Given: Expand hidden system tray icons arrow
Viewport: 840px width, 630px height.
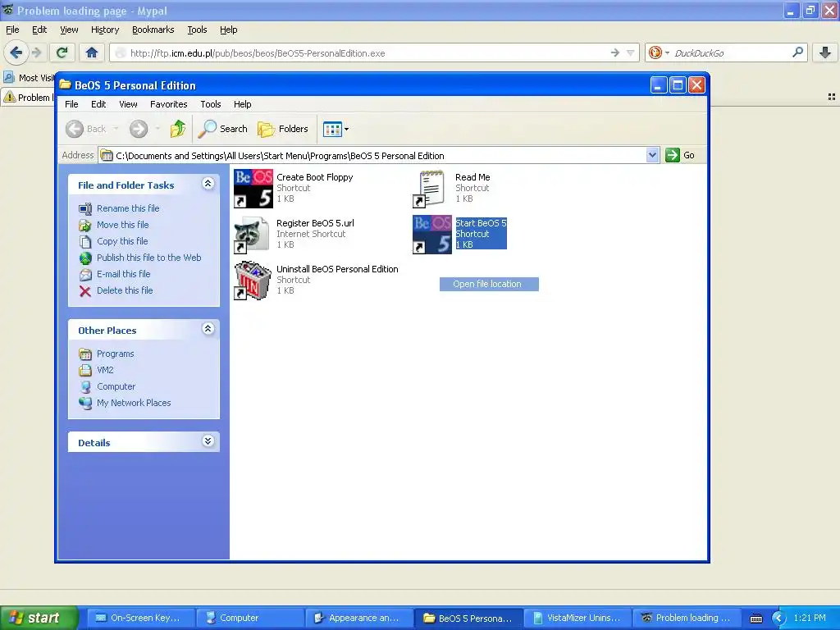Looking at the screenshot, I should click(x=778, y=619).
